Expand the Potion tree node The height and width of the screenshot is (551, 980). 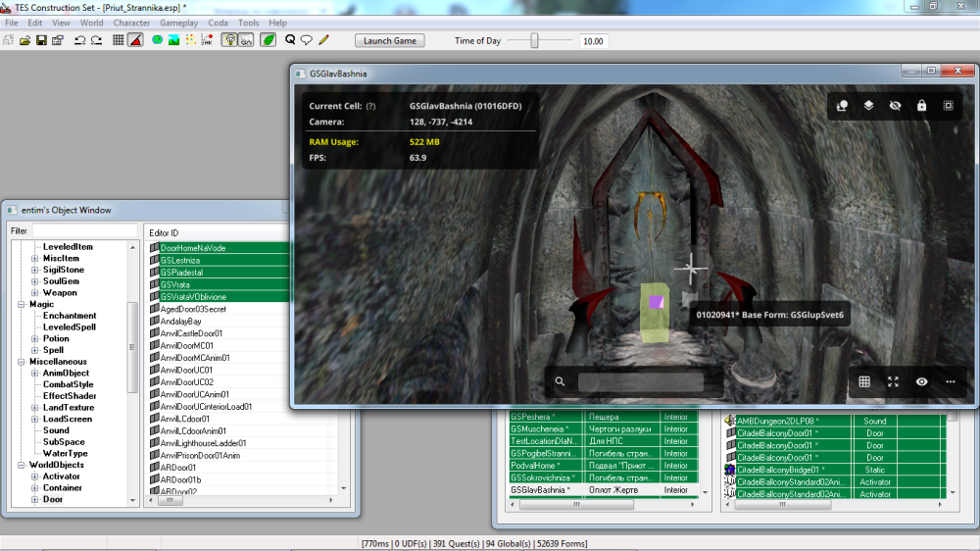pos(35,339)
